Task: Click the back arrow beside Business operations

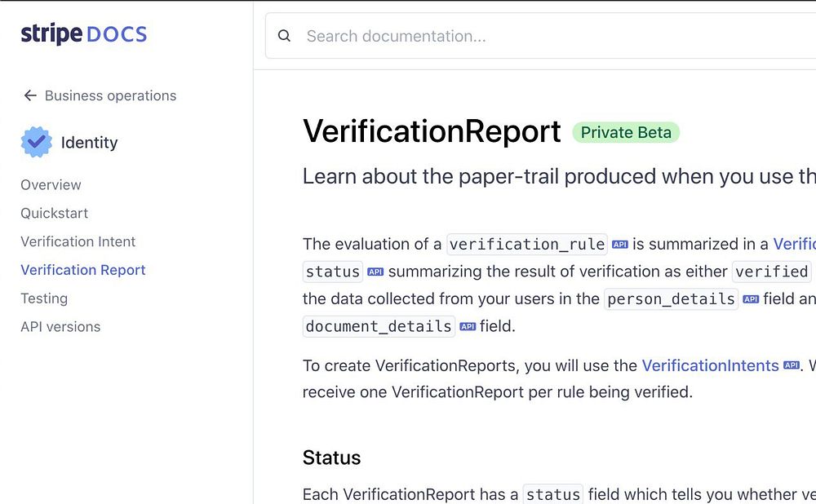Action: pyautogui.click(x=30, y=95)
